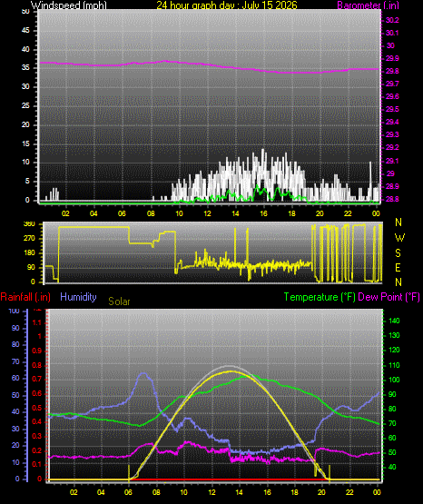Select the Humidity legend label
The width and height of the screenshot is (423, 504).
point(78,297)
